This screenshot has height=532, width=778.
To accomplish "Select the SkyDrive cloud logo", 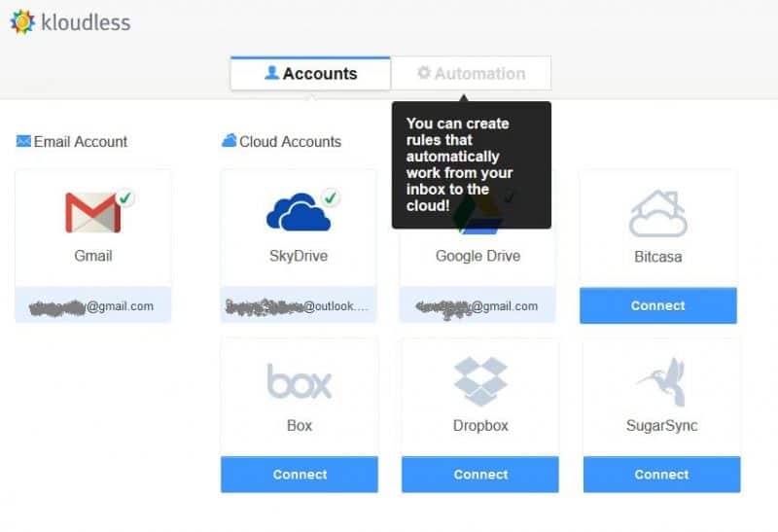I will coord(299,212).
